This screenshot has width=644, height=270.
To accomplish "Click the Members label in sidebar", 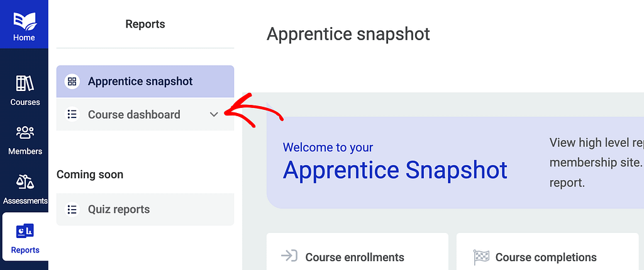I will coord(25,151).
